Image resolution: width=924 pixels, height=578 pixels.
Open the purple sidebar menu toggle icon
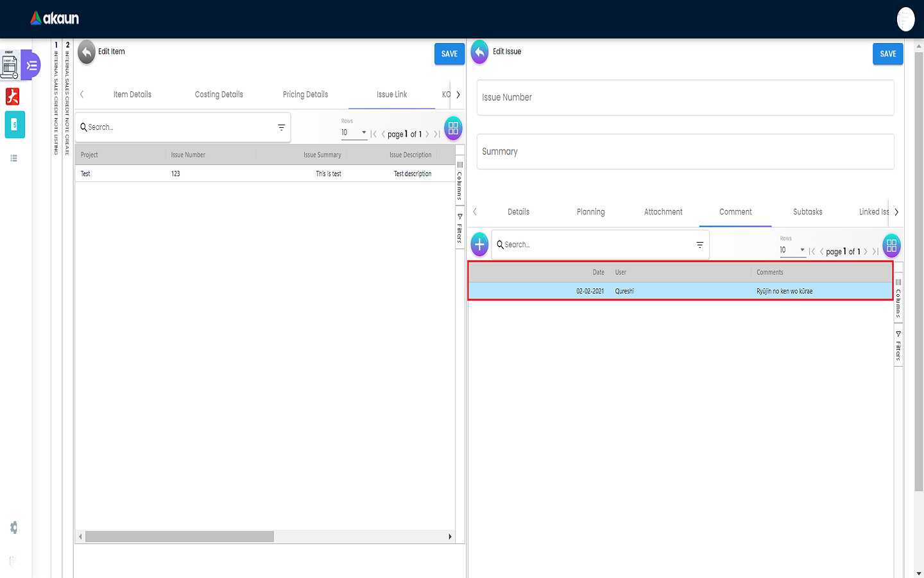pyautogui.click(x=31, y=66)
